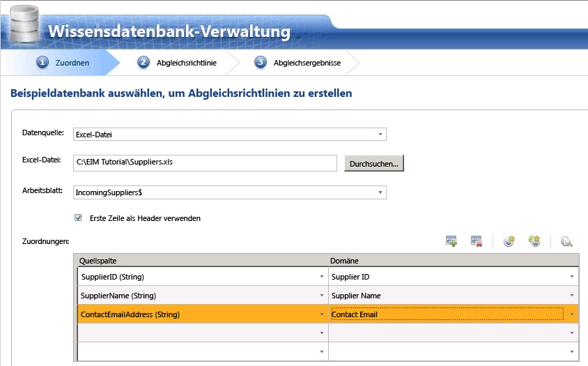This screenshot has height=366, width=588.
Task: Open last row empty source column dropdown
Action: 322,352
